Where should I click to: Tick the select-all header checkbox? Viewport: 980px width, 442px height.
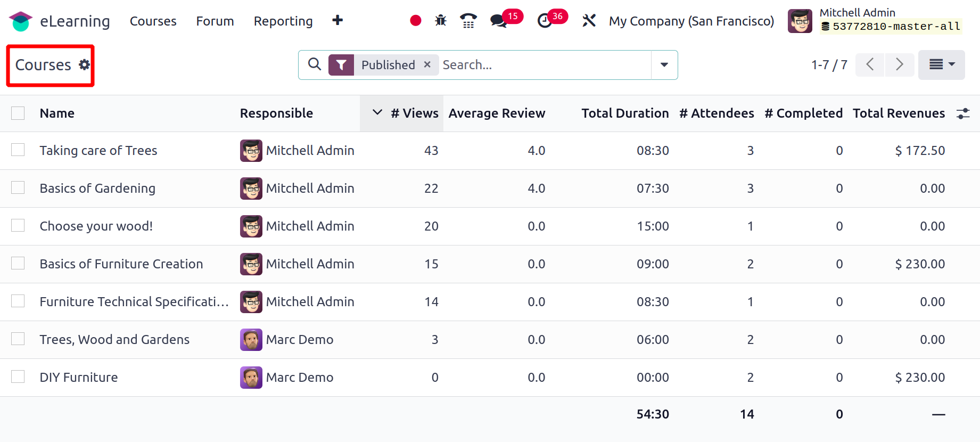tap(18, 113)
